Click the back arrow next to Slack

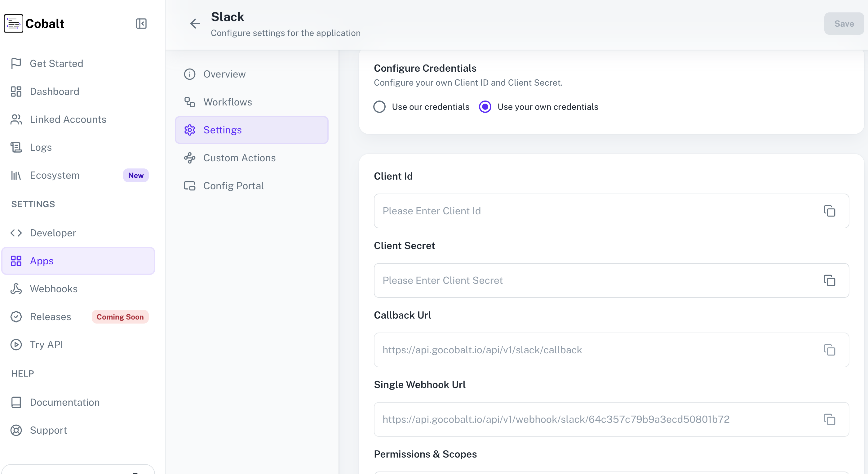pyautogui.click(x=195, y=24)
